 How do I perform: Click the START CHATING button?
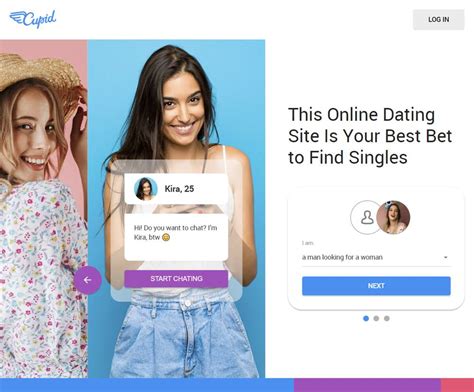[x=176, y=279]
